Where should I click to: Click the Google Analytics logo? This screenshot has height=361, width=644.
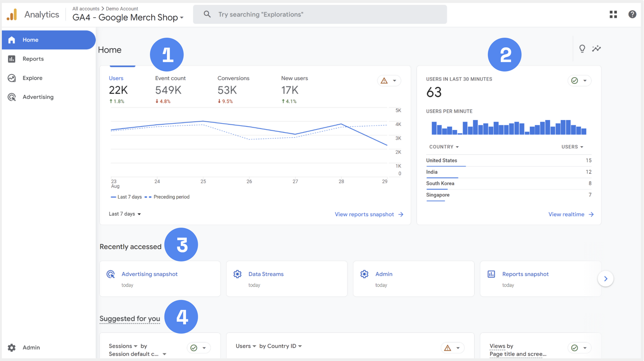coord(12,15)
